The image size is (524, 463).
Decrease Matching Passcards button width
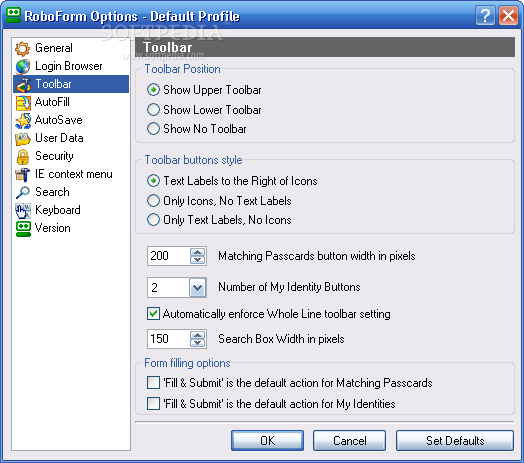(198, 260)
